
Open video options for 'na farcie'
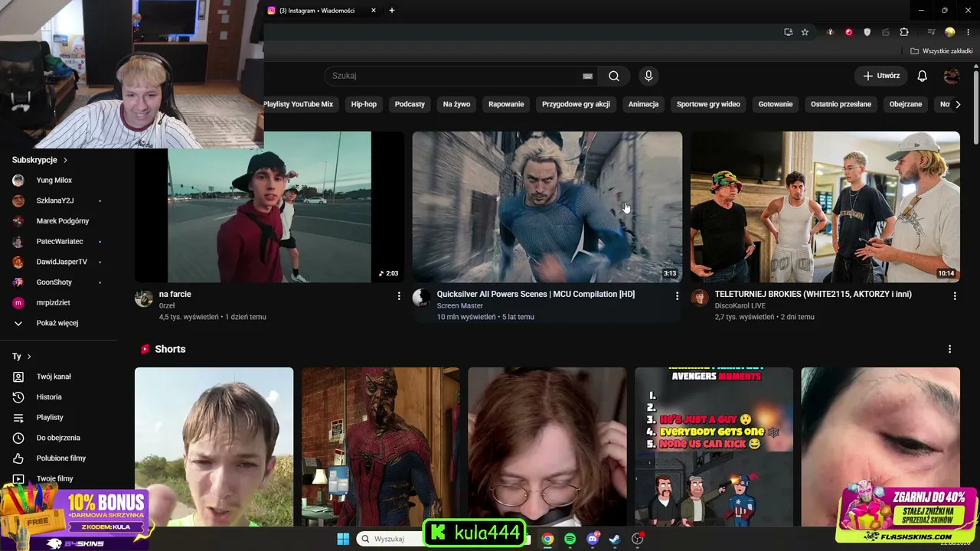[399, 295]
